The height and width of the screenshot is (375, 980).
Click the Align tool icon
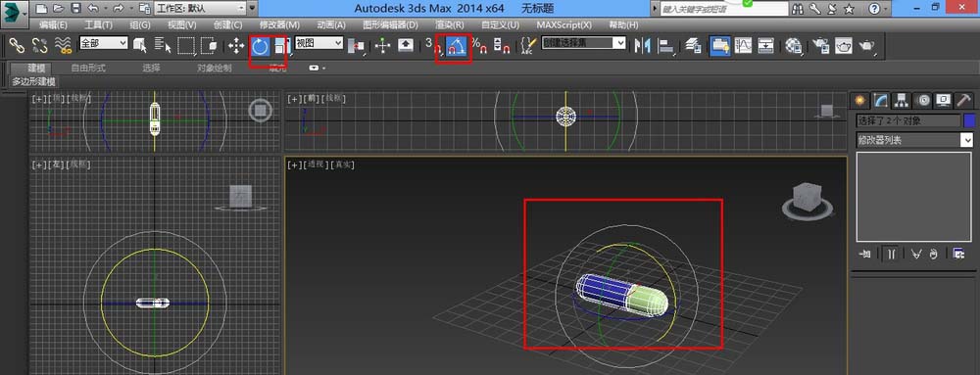click(666, 46)
